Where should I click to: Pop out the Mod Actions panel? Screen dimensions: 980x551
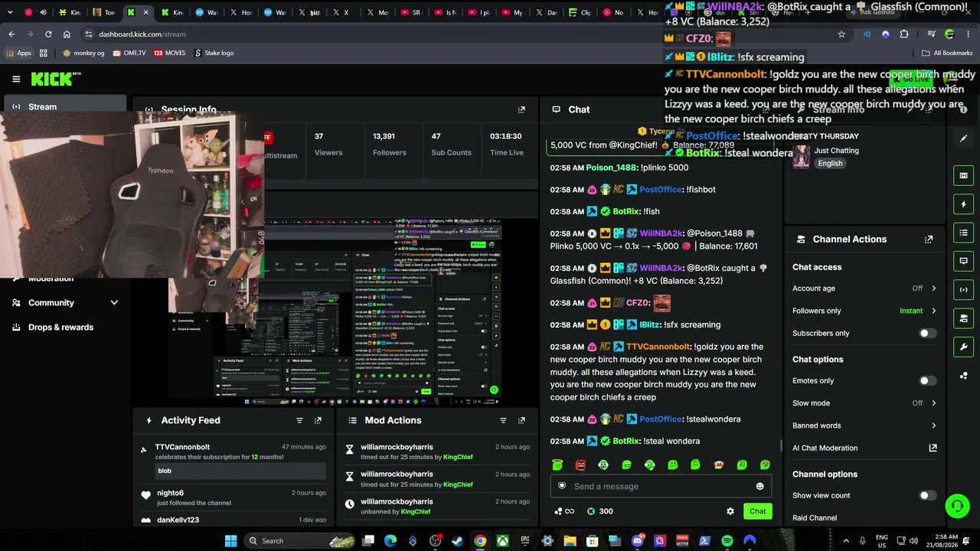pyautogui.click(x=521, y=420)
